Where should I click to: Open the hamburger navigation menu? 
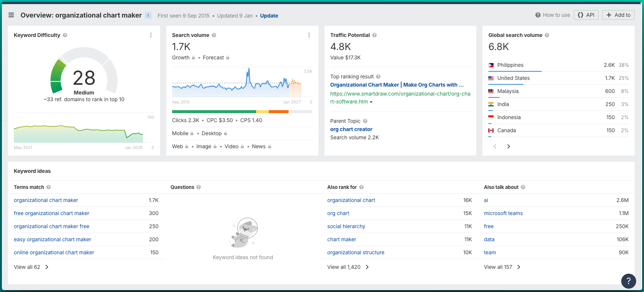(x=11, y=15)
